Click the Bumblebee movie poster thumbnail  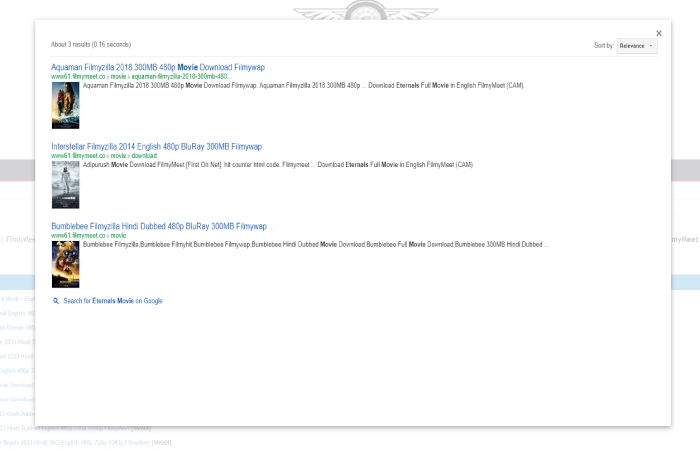pos(65,264)
